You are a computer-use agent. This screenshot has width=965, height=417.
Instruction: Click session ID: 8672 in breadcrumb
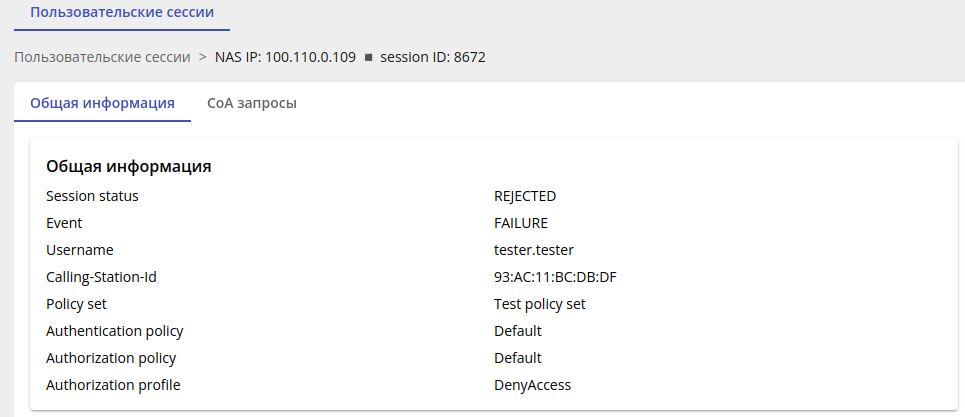[433, 57]
